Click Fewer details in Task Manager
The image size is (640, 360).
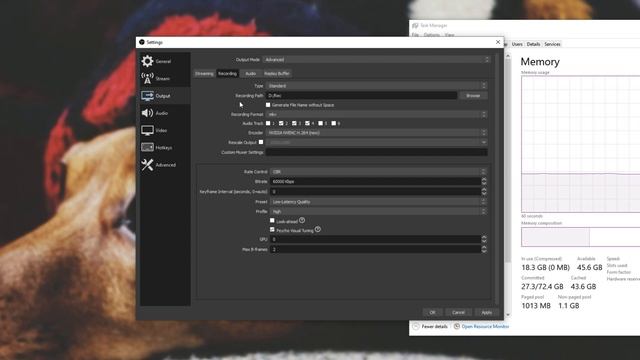pyautogui.click(x=434, y=327)
